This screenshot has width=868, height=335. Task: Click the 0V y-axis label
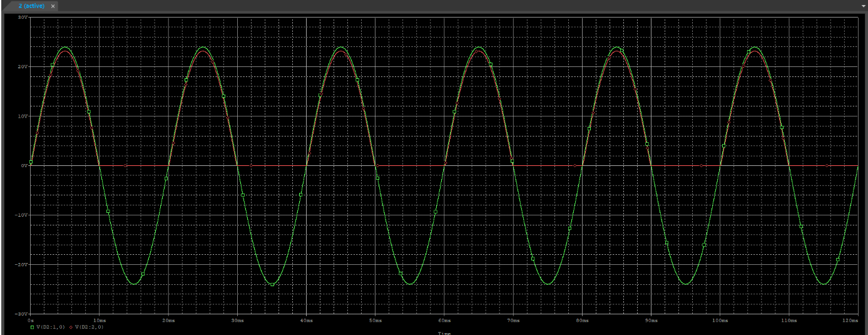pos(24,165)
